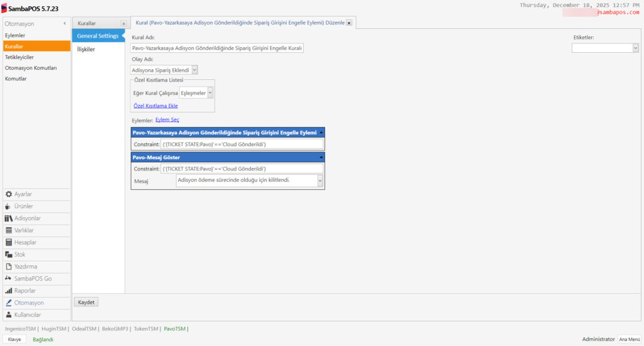Select Tetikleyiciler in the automation menu
Viewport: 644px width, 346px height.
click(x=19, y=57)
